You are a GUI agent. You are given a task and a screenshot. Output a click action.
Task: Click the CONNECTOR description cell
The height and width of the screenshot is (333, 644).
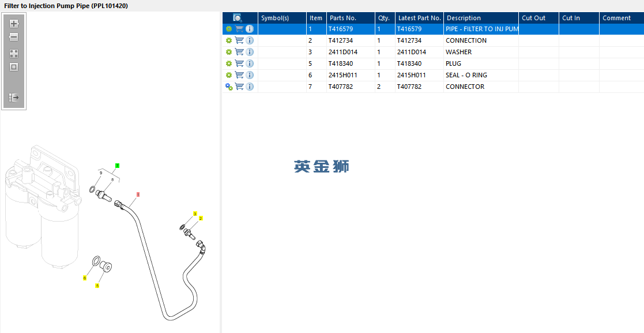click(481, 87)
